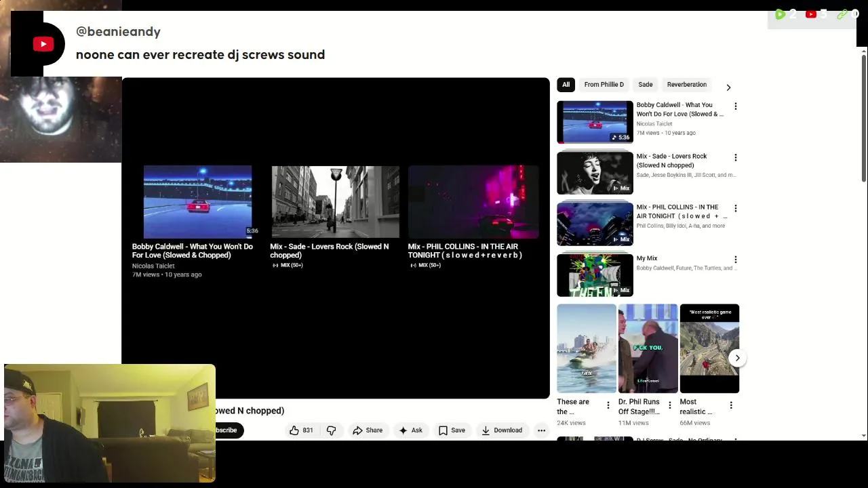Open sidebar Sade Lovers Rock mix thumbnail
Viewport: 868px width, 488px height.
(x=595, y=173)
